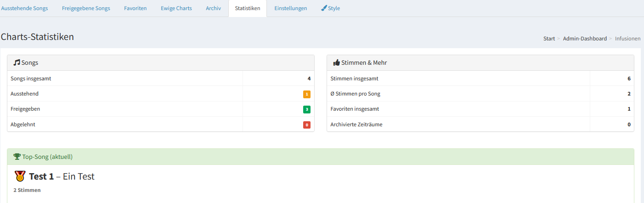Select the active Statistiken tab
The width and height of the screenshot is (644, 203).
point(248,8)
